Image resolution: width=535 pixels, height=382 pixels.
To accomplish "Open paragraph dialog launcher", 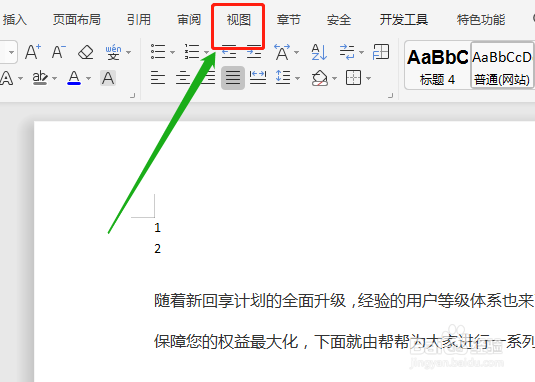I will click(391, 96).
